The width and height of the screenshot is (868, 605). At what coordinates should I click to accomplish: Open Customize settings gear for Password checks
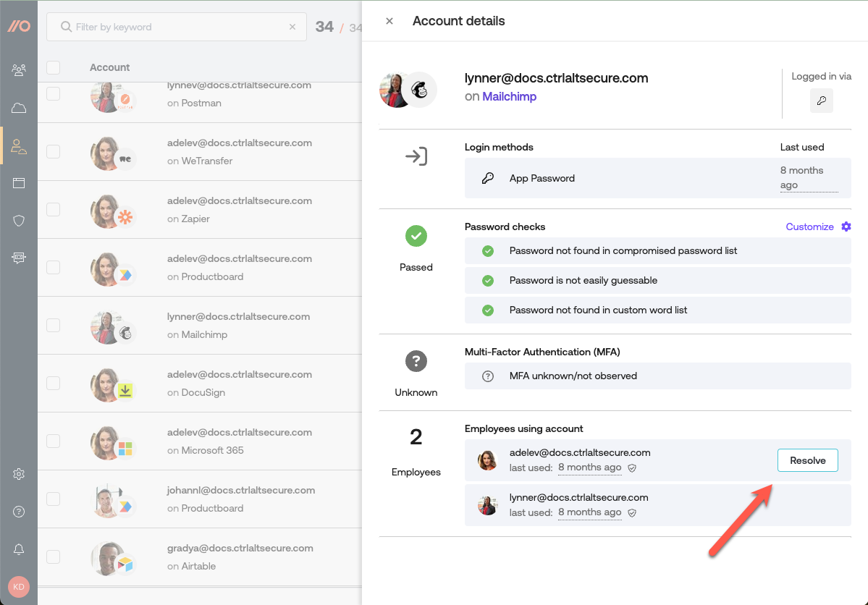[x=846, y=227]
